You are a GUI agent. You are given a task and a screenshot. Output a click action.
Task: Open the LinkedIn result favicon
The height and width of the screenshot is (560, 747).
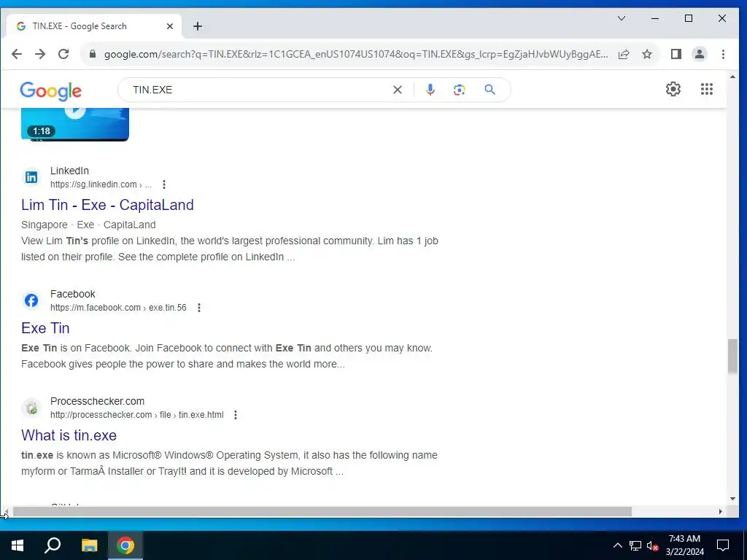coord(31,177)
